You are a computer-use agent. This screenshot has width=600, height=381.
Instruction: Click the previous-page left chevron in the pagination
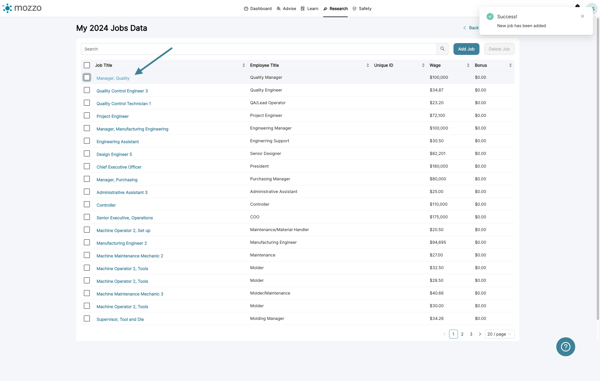coord(444,334)
